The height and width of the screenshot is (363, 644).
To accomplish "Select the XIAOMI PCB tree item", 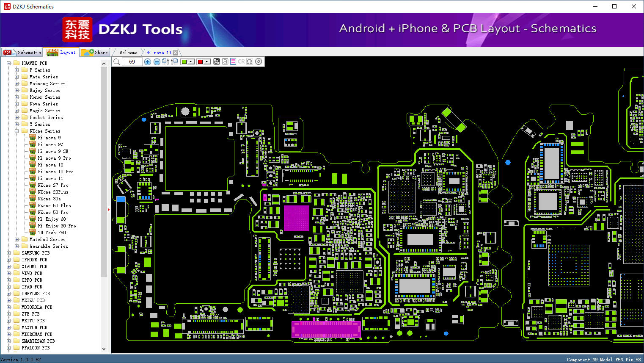I will click(34, 266).
